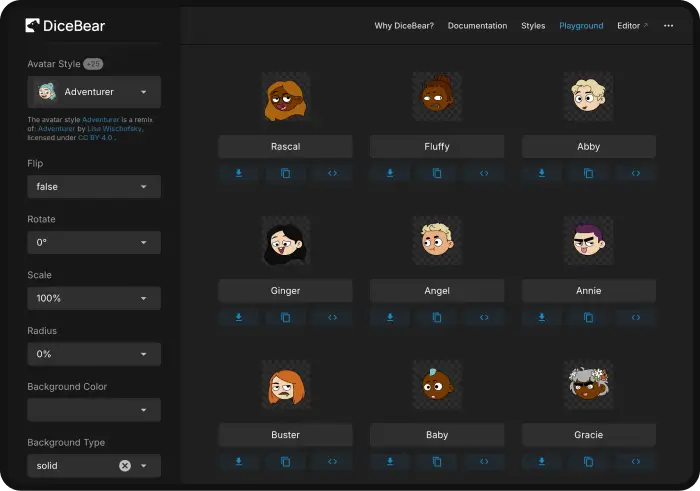Image resolution: width=700 pixels, height=491 pixels.
Task: Click the Gracie seed name field
Action: click(589, 435)
